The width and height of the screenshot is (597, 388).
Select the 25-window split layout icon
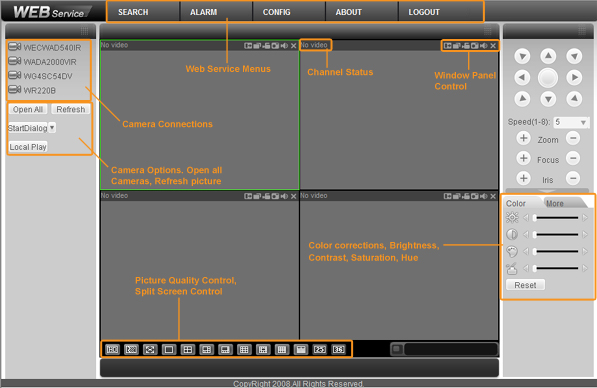319,350
